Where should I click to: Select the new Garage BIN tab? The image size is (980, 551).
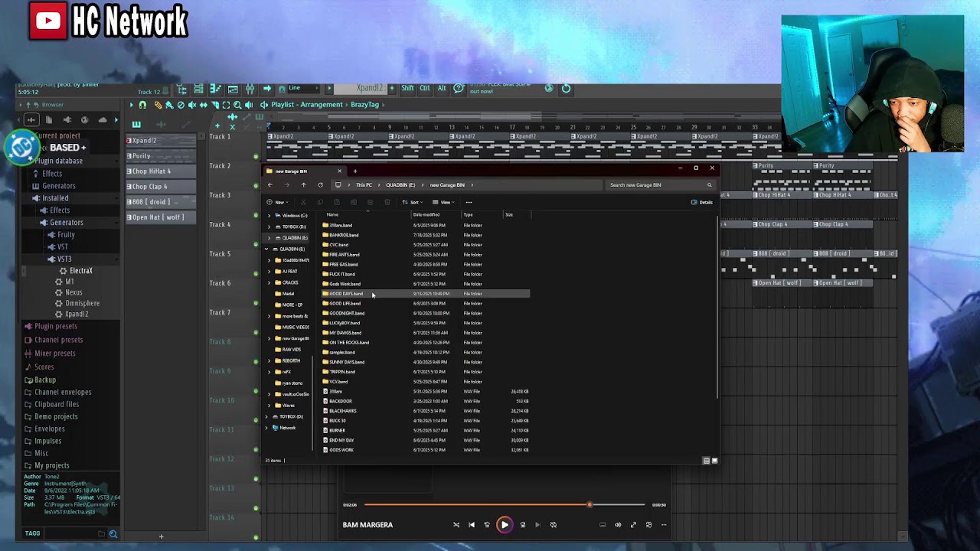coord(305,171)
